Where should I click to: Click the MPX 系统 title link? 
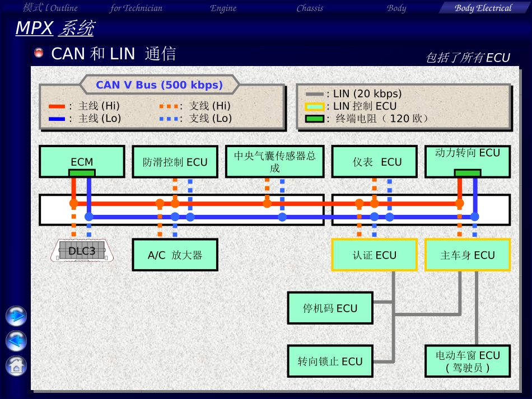click(54, 28)
